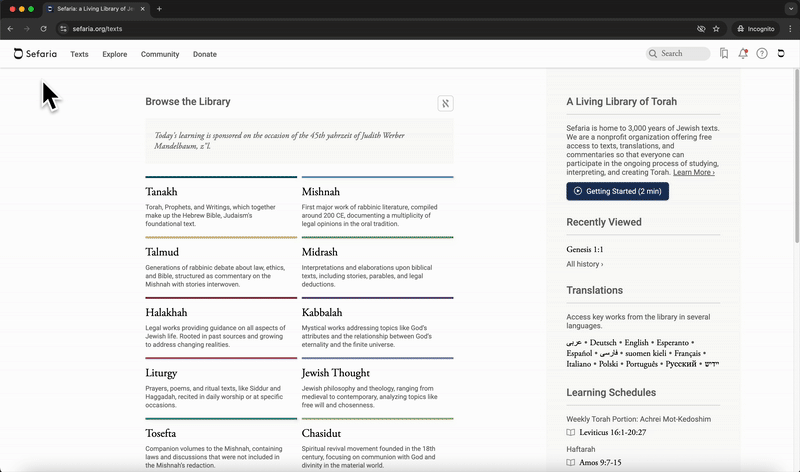800x472 pixels.
Task: Switch interface language with Hebrew aleph toggle
Action: (445, 103)
